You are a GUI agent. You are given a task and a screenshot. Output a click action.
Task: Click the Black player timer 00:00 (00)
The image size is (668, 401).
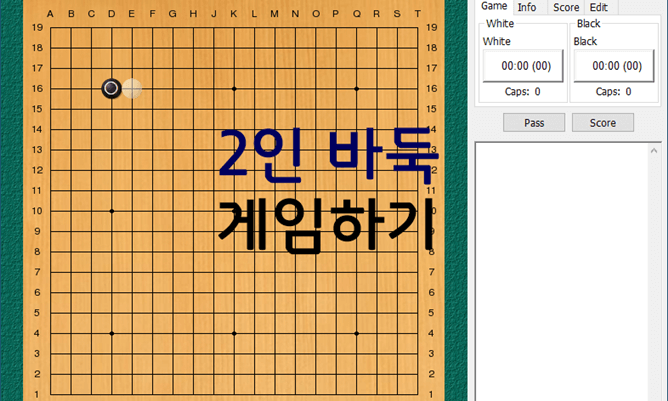click(614, 66)
